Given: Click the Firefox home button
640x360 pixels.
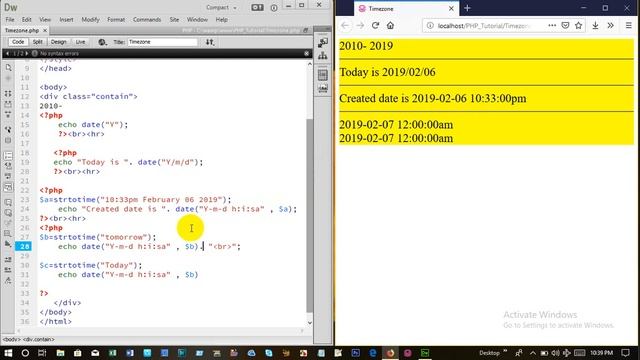Looking at the screenshot, I should pyautogui.click(x=391, y=25).
